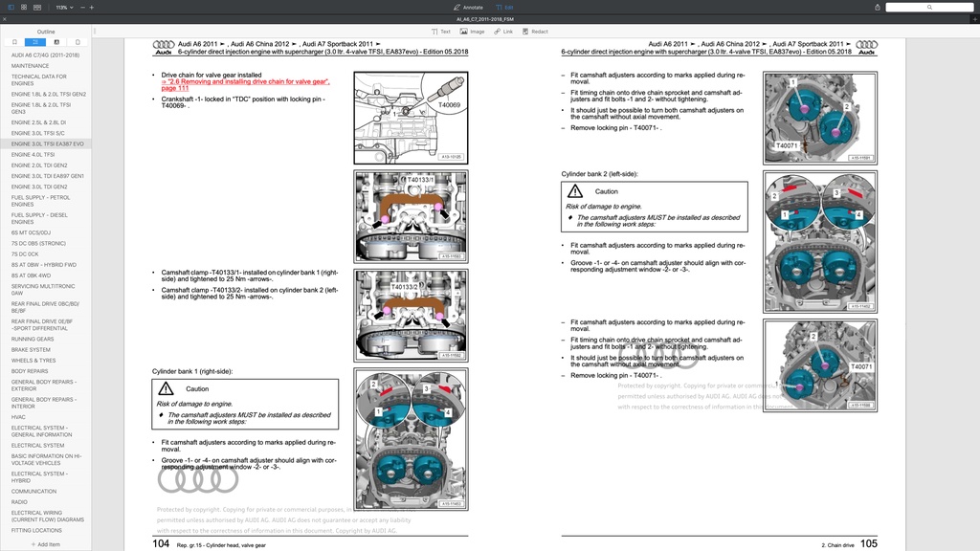The width and height of the screenshot is (980, 551).
Task: Open outline entry AUDI A6 C7/4G (2011-2018)
Action: point(45,55)
